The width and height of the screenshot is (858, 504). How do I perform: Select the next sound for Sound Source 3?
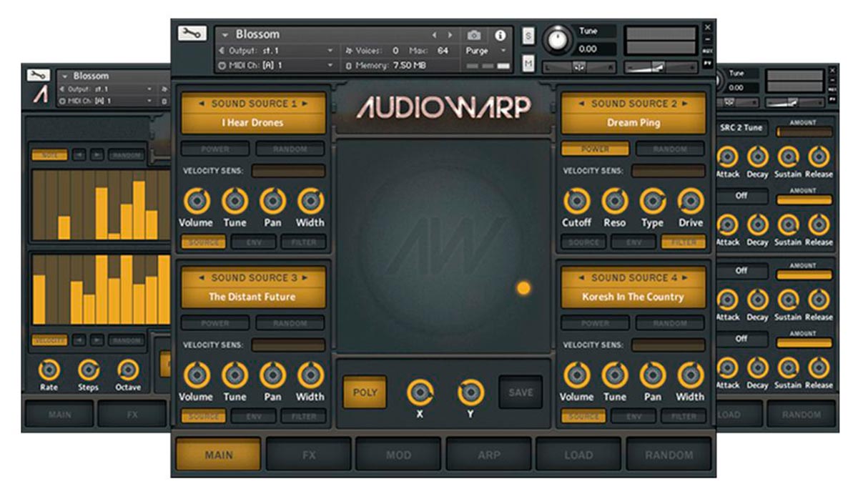305,277
